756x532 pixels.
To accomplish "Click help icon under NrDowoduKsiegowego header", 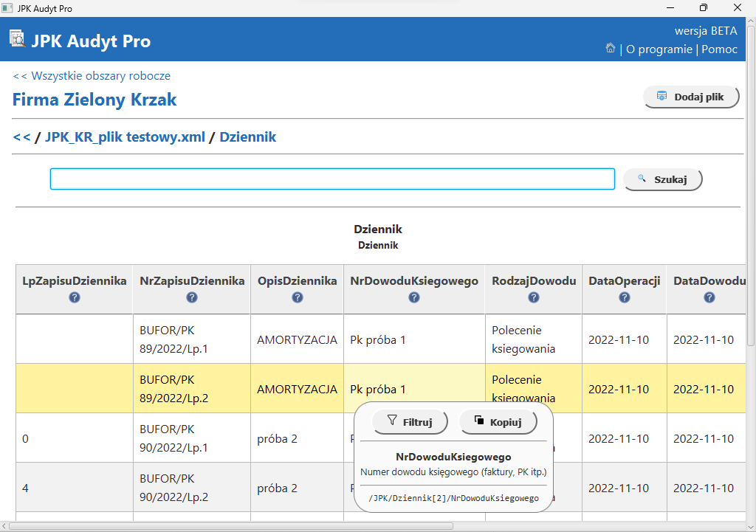I will (x=414, y=298).
